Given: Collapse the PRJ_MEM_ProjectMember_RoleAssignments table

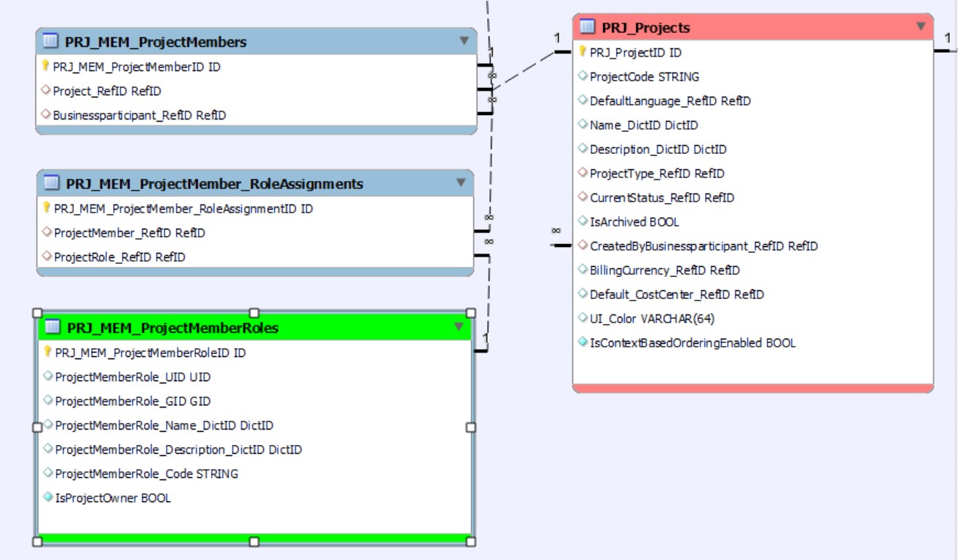Looking at the screenshot, I should click(x=461, y=183).
